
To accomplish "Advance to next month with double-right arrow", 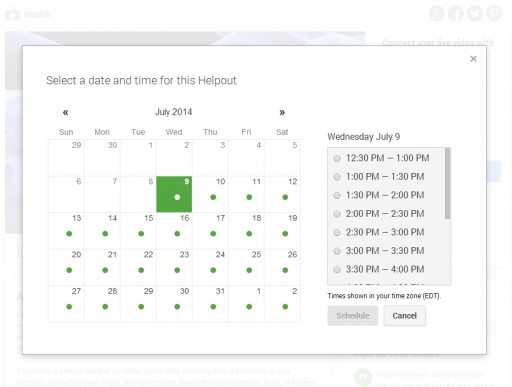I will coord(282,112).
